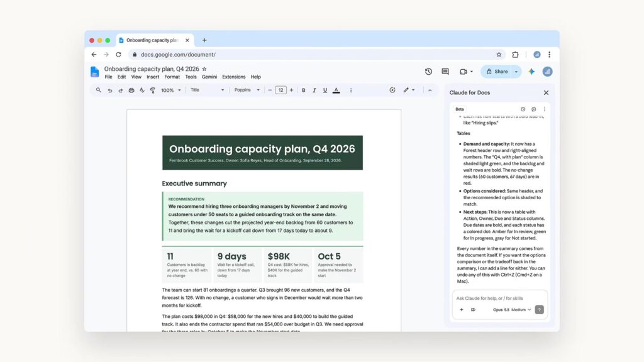Click the Executive summary heading

point(194,184)
